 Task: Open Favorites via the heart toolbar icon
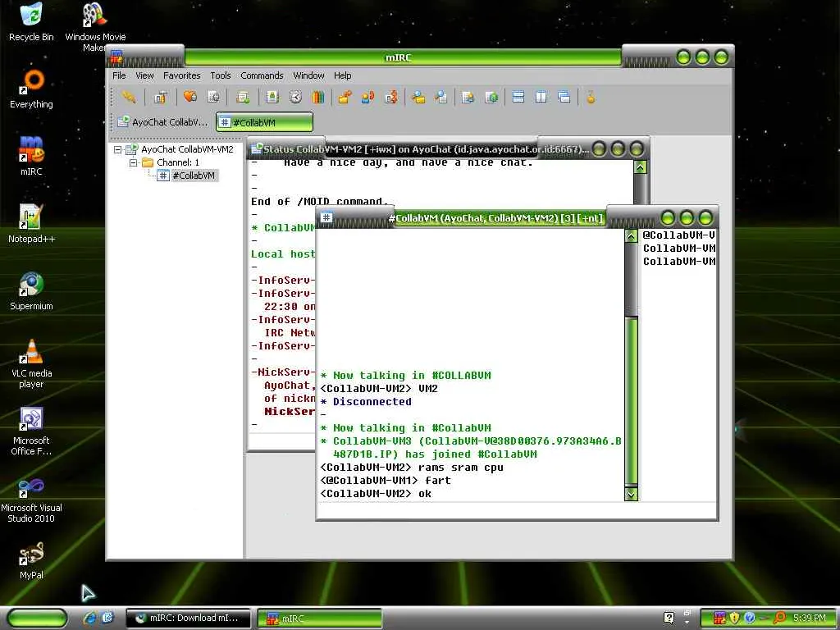(190, 97)
